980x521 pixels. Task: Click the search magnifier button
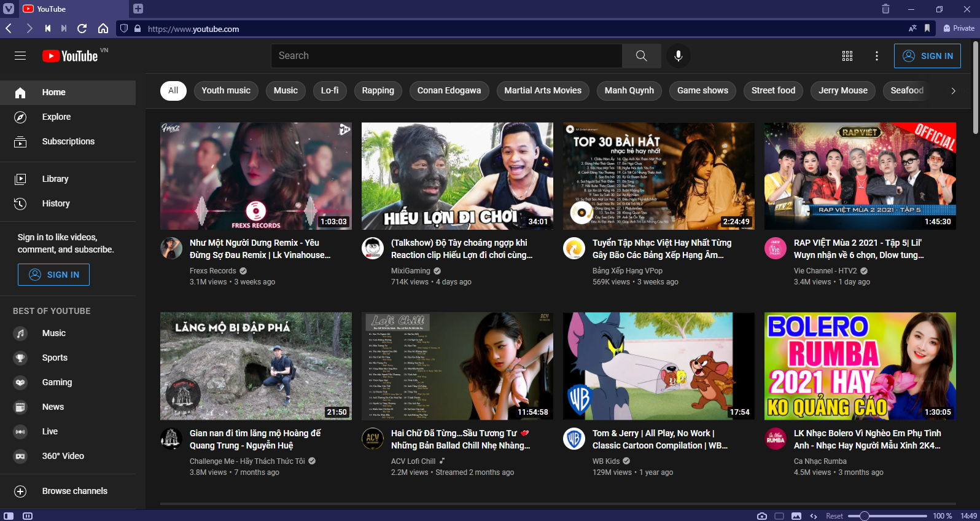(641, 56)
